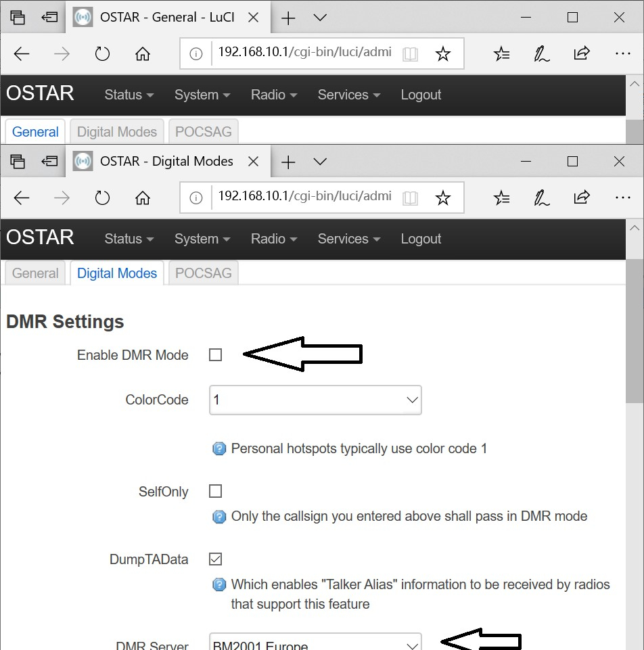The image size is (644, 650).
Task: Open favorites hub icon in the General window toolbar
Action: pos(501,54)
